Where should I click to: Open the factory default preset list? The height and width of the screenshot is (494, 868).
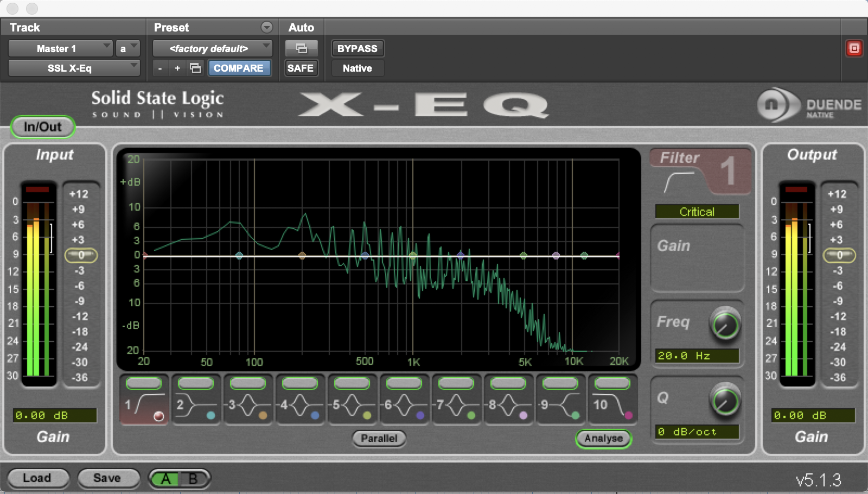point(212,48)
